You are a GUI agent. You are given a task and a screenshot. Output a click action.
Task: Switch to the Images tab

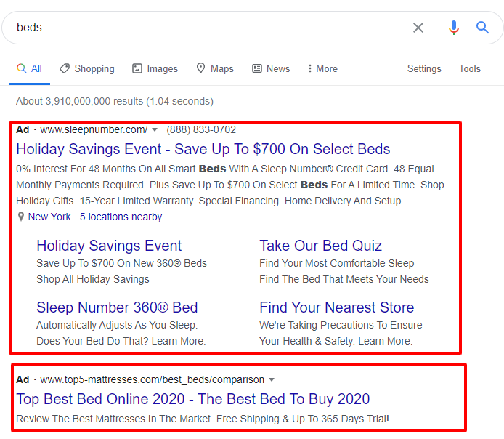click(155, 69)
